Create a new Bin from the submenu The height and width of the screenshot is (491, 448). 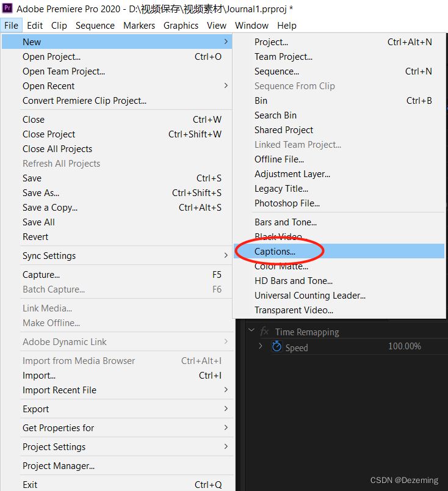click(339, 101)
